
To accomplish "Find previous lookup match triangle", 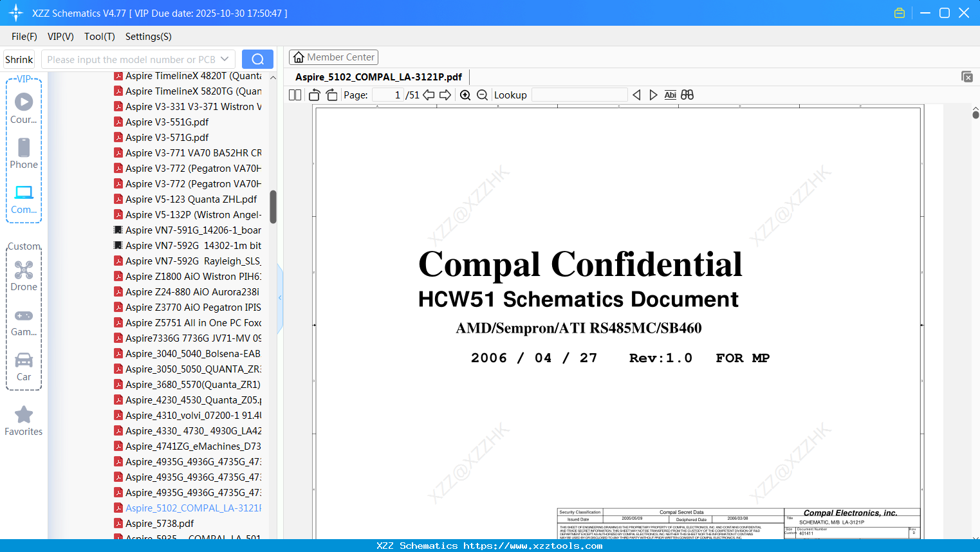I will point(636,95).
